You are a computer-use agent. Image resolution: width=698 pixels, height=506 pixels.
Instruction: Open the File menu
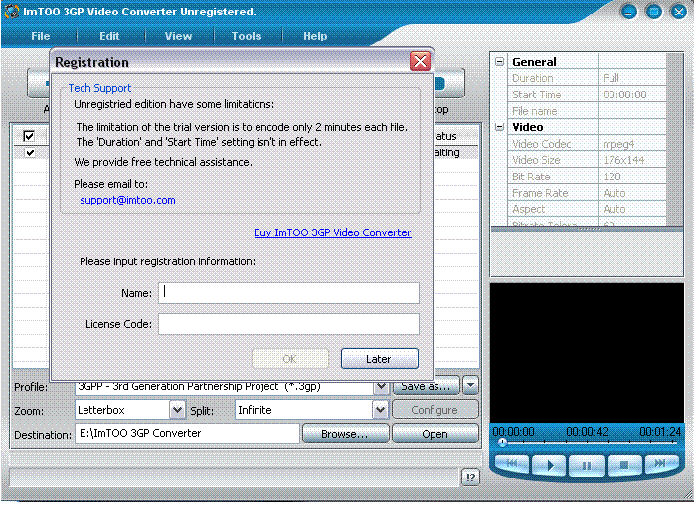tap(41, 36)
